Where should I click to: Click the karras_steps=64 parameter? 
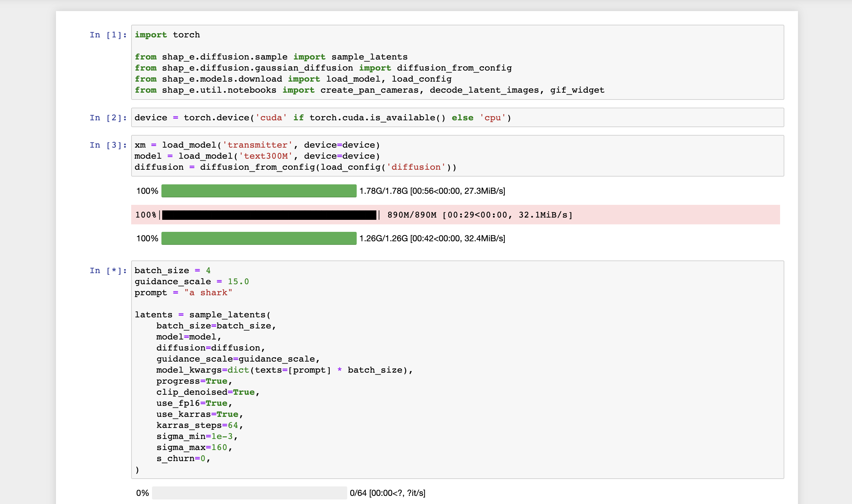coord(199,425)
